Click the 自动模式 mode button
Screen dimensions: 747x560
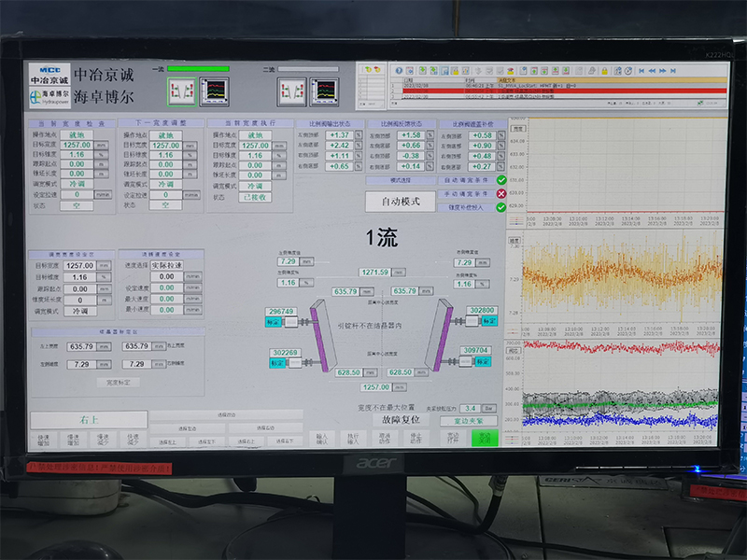(401, 202)
